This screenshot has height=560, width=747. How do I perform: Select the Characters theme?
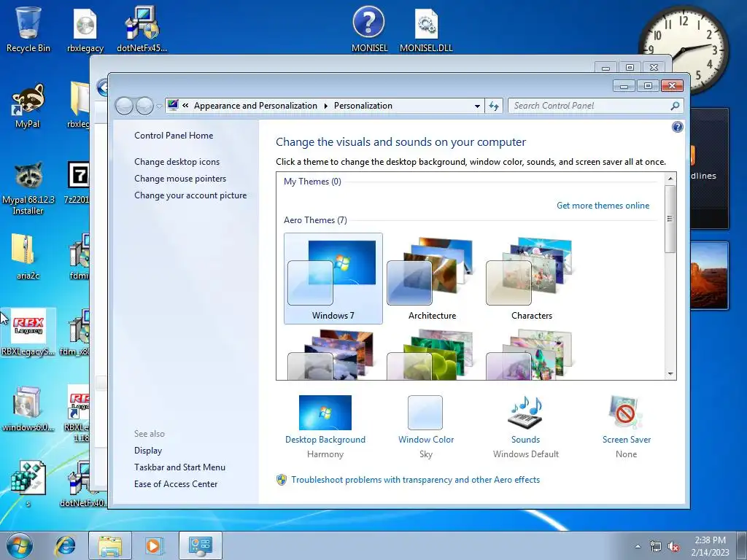click(531, 279)
